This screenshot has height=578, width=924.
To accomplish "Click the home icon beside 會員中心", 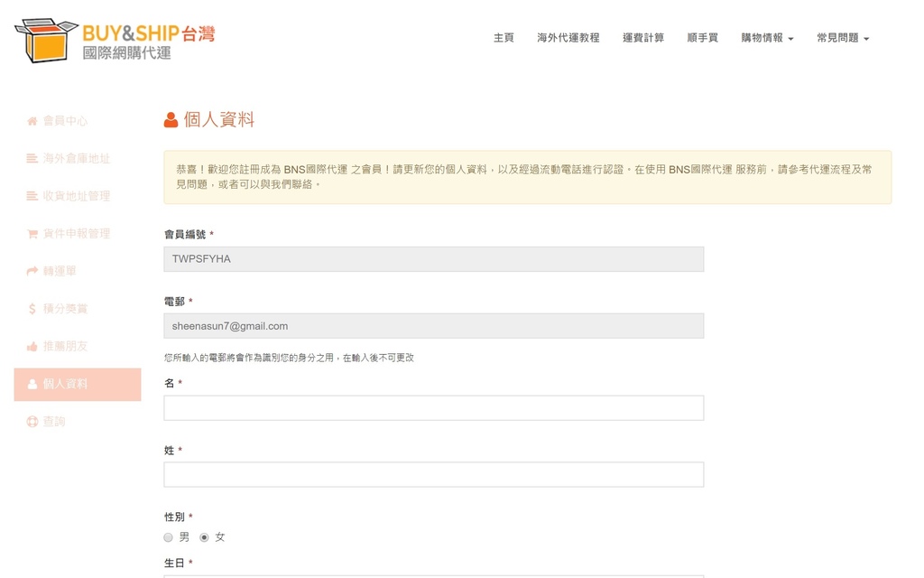I will [x=32, y=121].
